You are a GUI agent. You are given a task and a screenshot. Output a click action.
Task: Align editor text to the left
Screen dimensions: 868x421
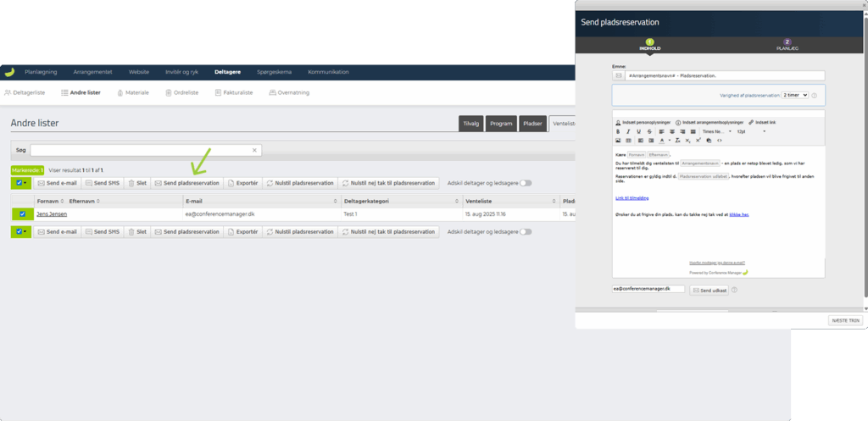661,131
